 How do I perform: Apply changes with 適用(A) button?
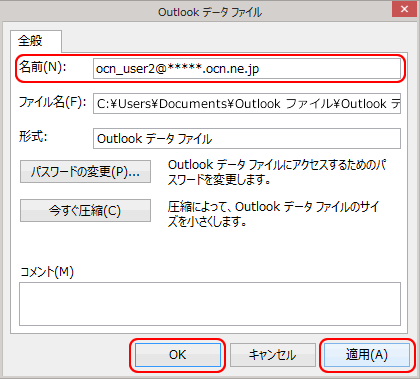point(367,355)
